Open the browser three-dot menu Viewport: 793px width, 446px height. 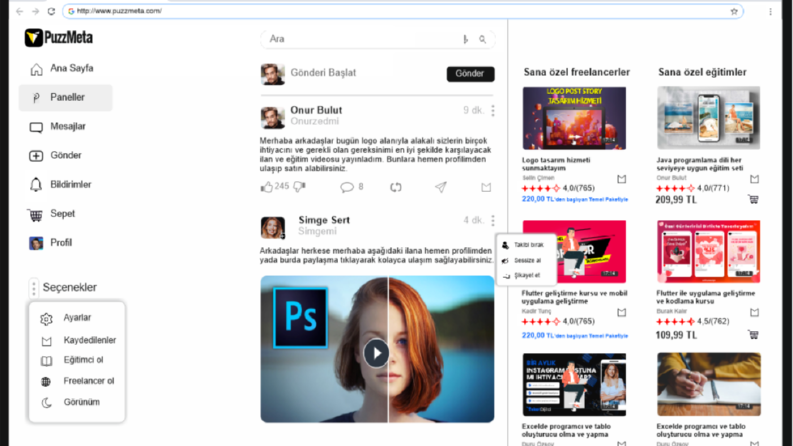click(x=770, y=11)
